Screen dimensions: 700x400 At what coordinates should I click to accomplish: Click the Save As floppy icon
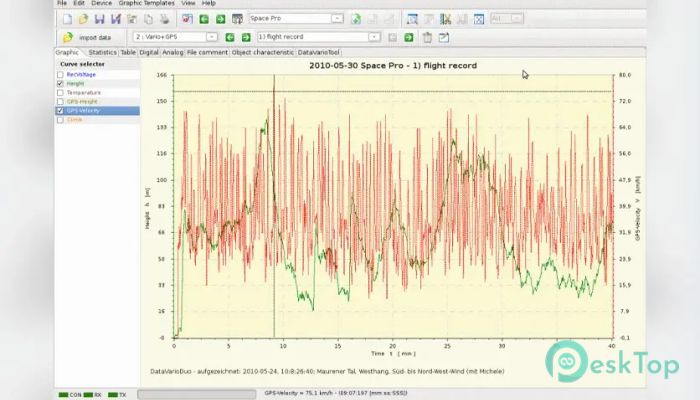click(x=116, y=19)
